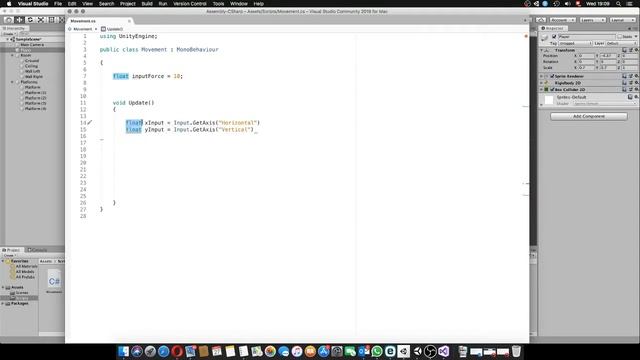Screen dimensions: 640x360
Task: Open Transform component help icon
Action: pyautogui.click(x=624, y=50)
